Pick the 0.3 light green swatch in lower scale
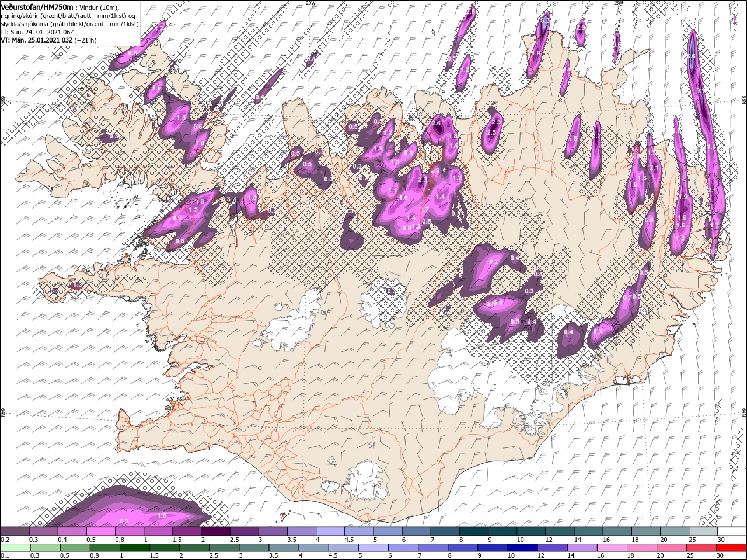This screenshot has width=747, height=560. coord(45,548)
